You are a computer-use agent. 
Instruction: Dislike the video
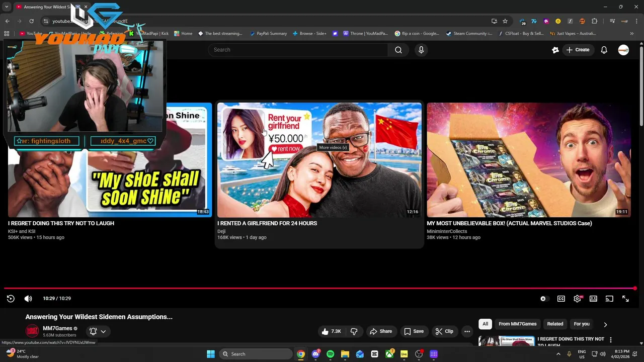click(354, 331)
